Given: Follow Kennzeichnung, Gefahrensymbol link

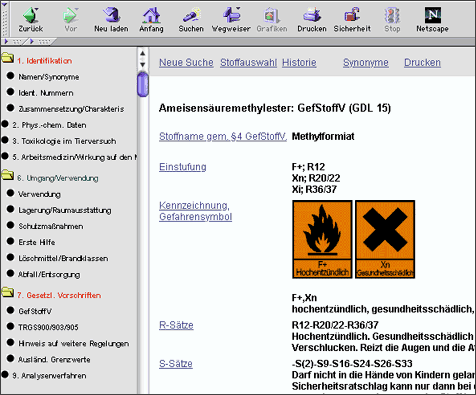Looking at the screenshot, I should click(195, 211).
